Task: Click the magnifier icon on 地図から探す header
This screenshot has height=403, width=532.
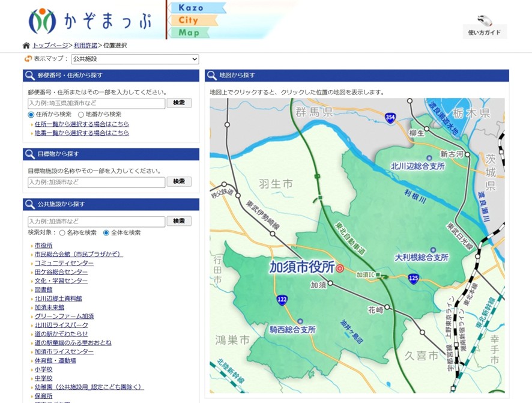Action: point(212,75)
